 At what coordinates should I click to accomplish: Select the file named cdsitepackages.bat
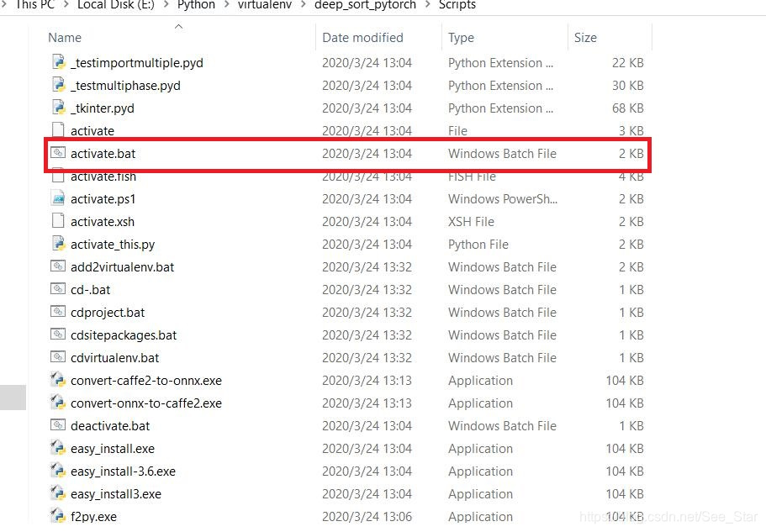click(x=123, y=334)
